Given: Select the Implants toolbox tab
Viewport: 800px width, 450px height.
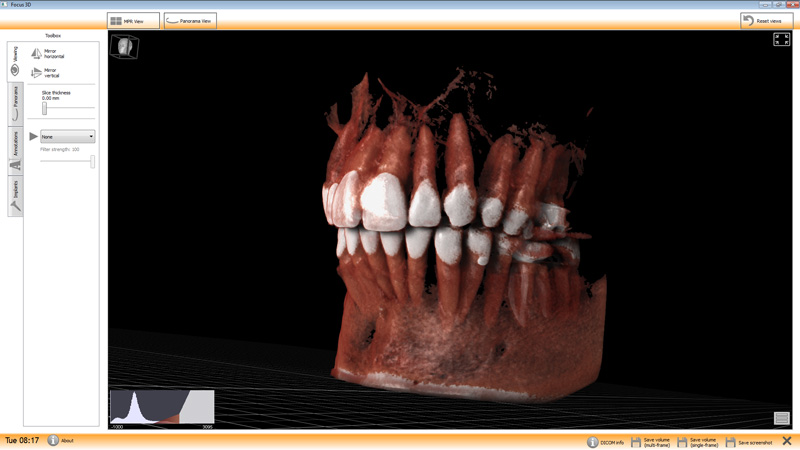Looking at the screenshot, I should pos(15,197).
